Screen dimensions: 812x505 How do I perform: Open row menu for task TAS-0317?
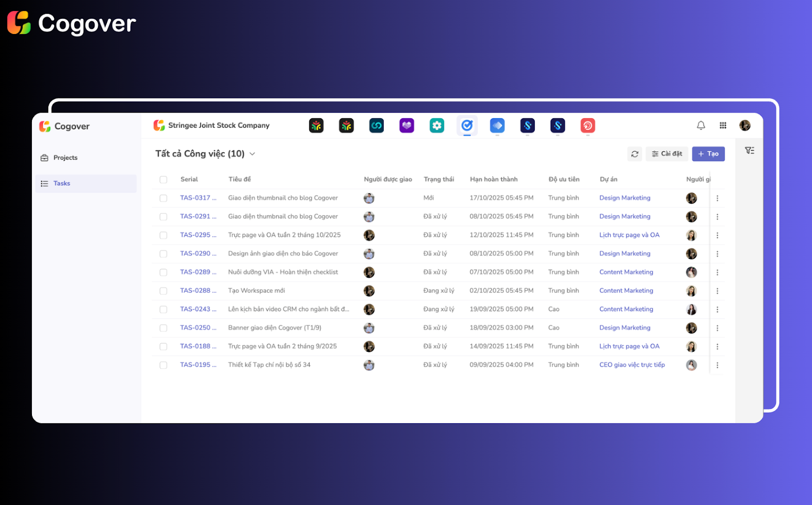pyautogui.click(x=717, y=198)
